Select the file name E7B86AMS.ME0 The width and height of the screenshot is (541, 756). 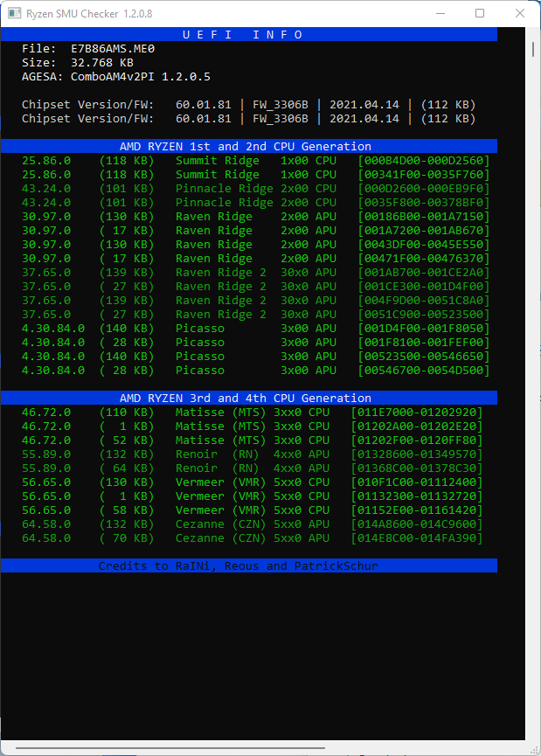[x=113, y=49]
